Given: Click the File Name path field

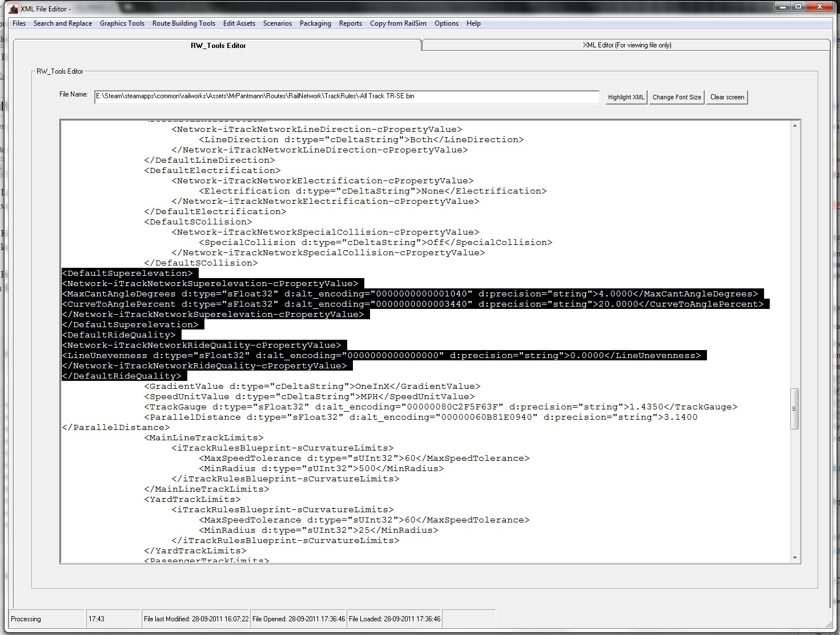Looking at the screenshot, I should 347,97.
